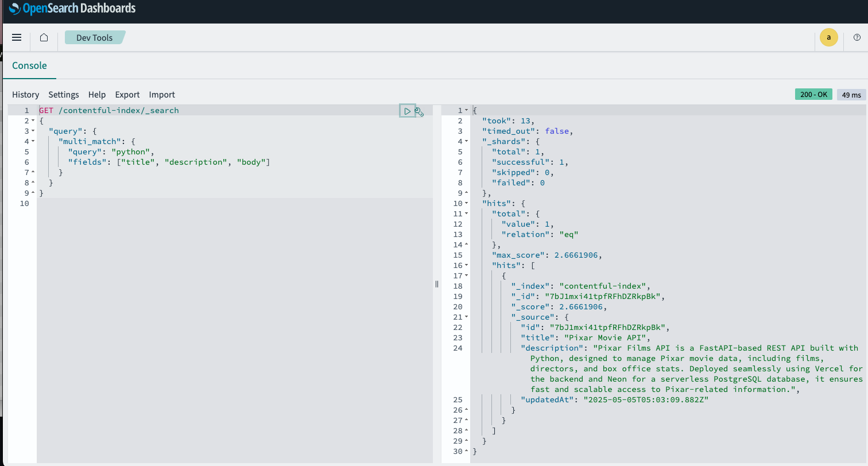Click the 200 - OK status badge
Image resolution: width=868 pixels, height=466 pixels.
click(813, 94)
